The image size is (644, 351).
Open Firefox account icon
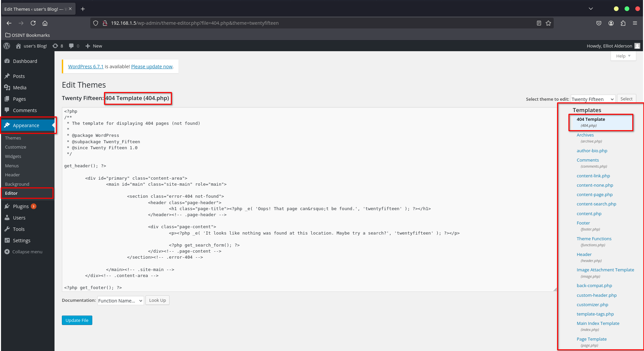(611, 23)
